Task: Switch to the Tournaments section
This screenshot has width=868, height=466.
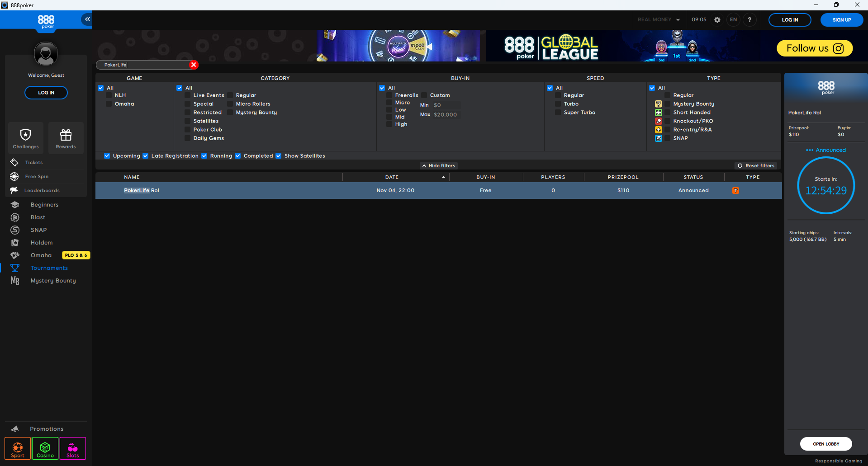Action: pyautogui.click(x=49, y=268)
